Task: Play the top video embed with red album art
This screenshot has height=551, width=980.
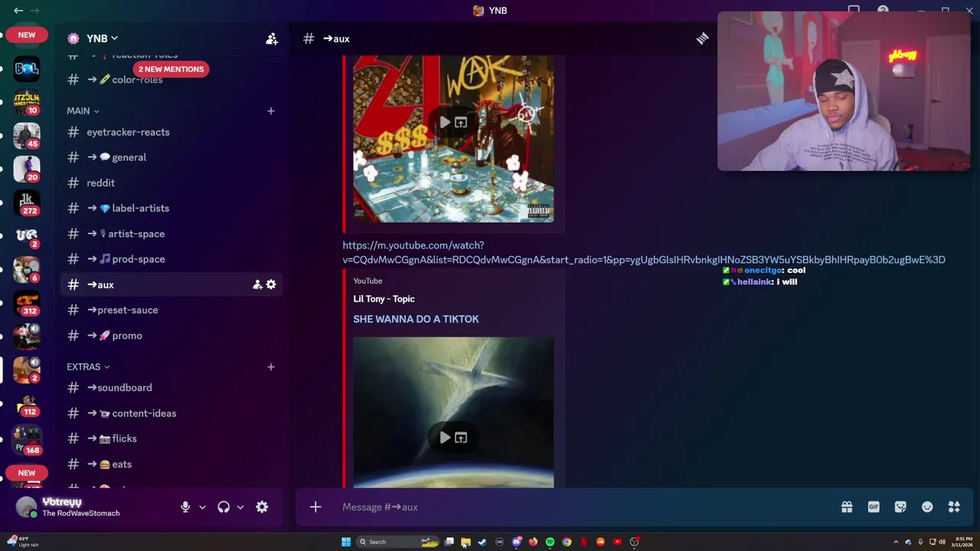Action: [445, 122]
